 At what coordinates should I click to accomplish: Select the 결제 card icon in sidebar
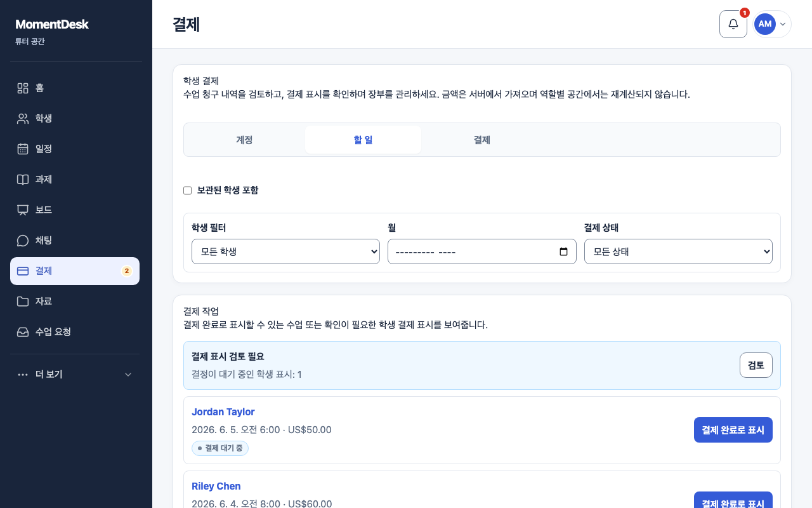tap(23, 271)
